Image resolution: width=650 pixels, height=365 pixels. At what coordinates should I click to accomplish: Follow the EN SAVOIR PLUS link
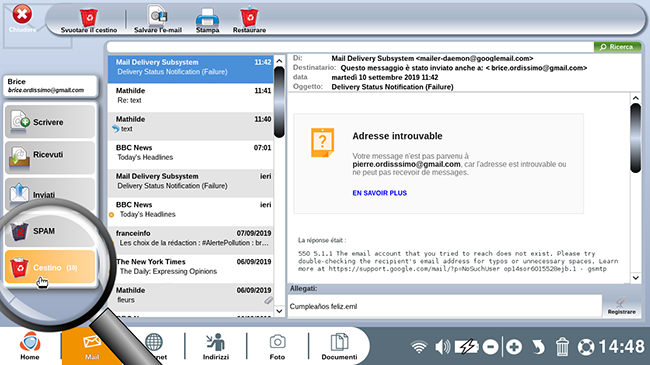point(379,193)
